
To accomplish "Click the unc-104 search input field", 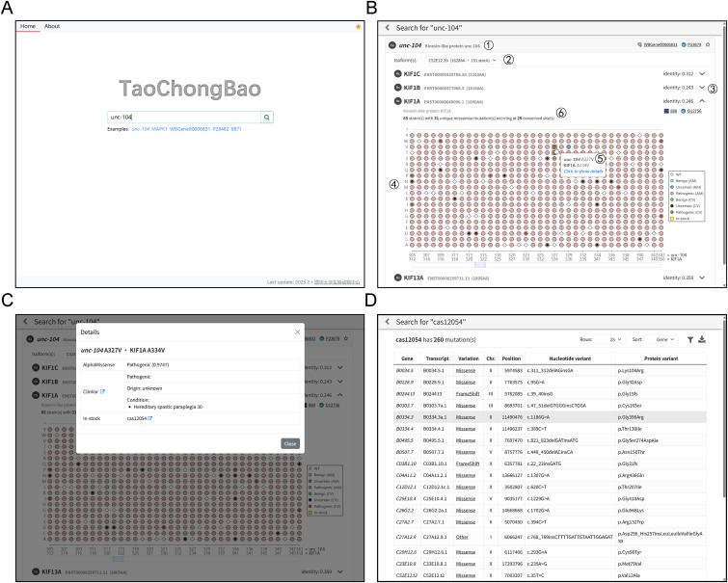I will [x=184, y=118].
